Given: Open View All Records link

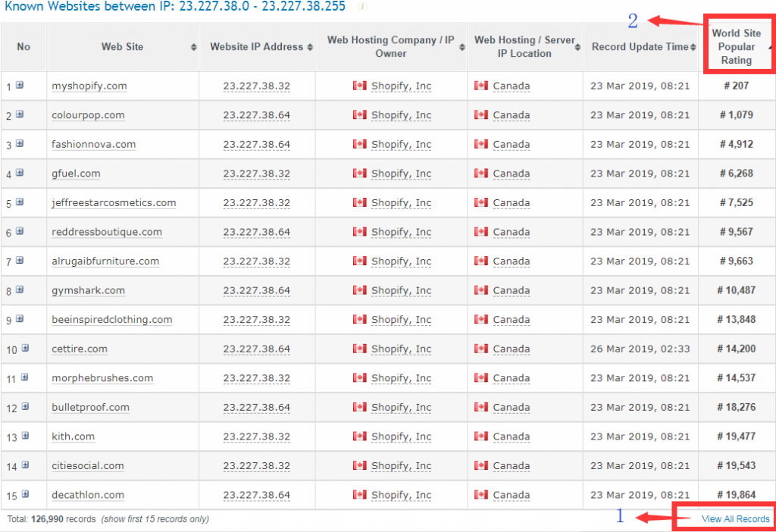Looking at the screenshot, I should (x=735, y=518).
